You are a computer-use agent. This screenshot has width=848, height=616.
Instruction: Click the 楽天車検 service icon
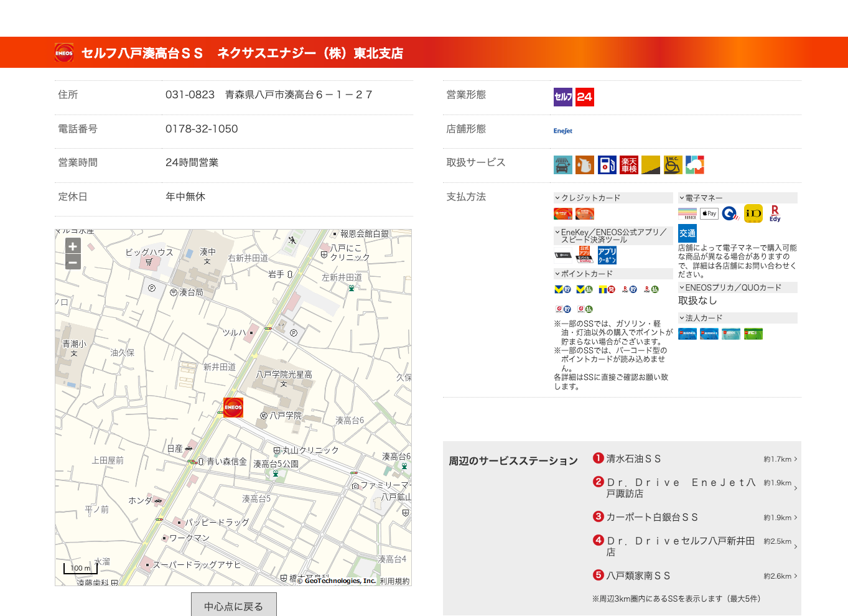click(x=629, y=165)
